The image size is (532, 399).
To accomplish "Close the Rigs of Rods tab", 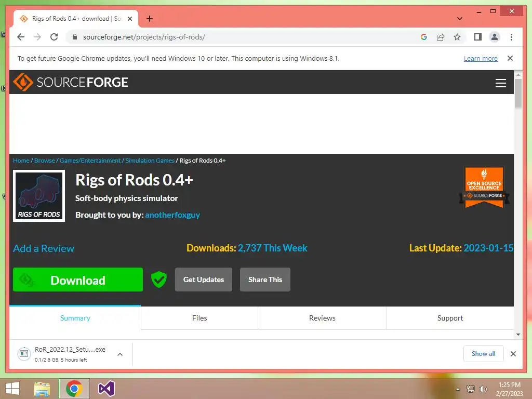I will tap(129, 19).
